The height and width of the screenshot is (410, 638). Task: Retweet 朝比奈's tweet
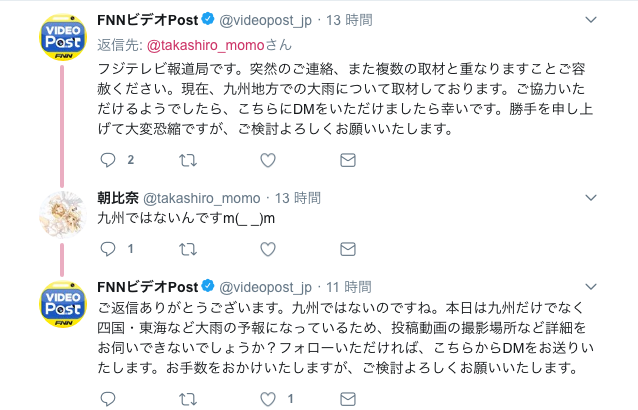point(187,248)
